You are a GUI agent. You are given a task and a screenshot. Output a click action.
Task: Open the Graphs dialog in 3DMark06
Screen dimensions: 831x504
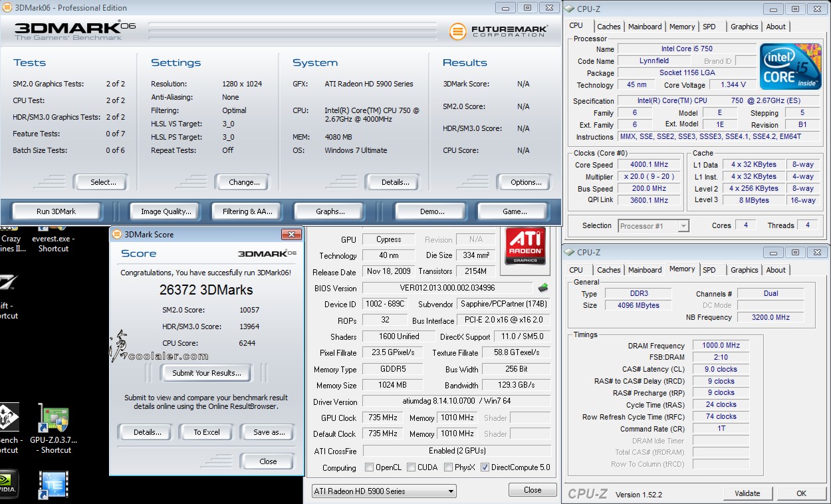pos(330,211)
